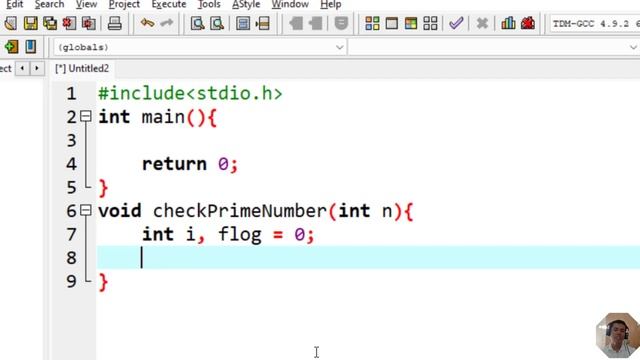The image size is (640, 360).
Task: Print the document using the printer icon
Action: 115,23
